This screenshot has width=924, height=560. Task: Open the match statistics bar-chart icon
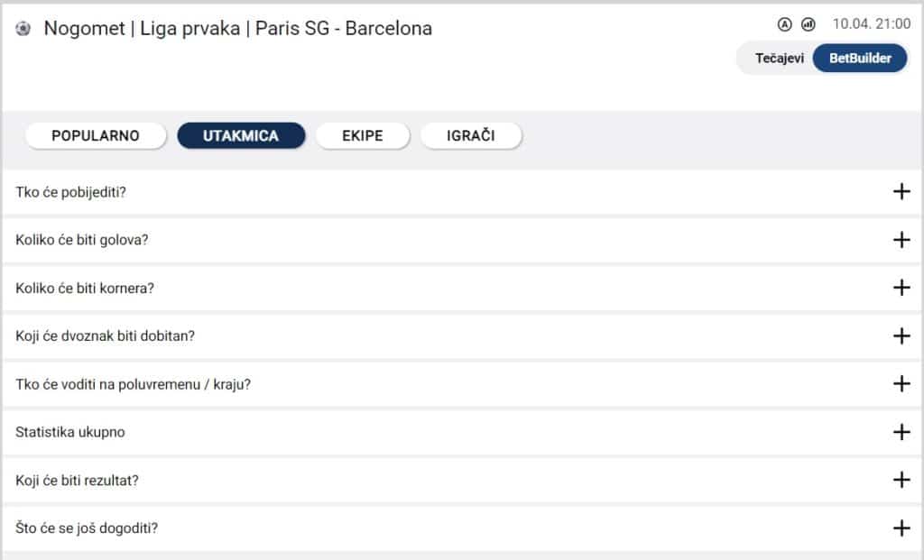[808, 24]
